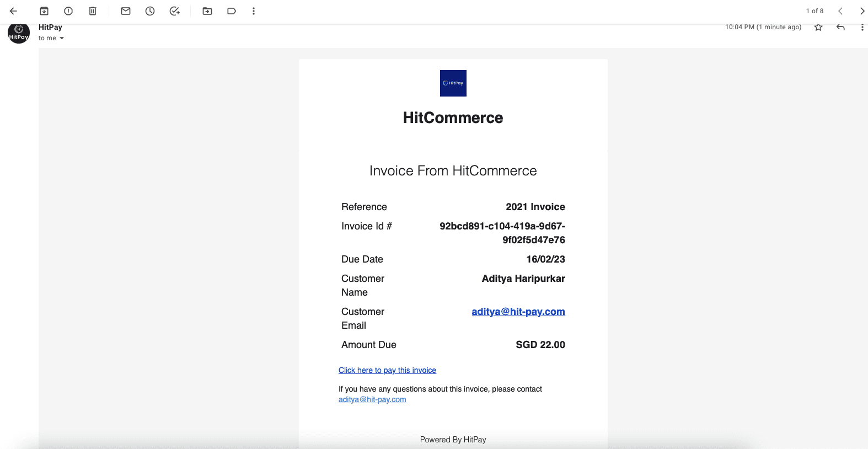Click the HitCommerce heading
868x449 pixels.
[x=453, y=117]
